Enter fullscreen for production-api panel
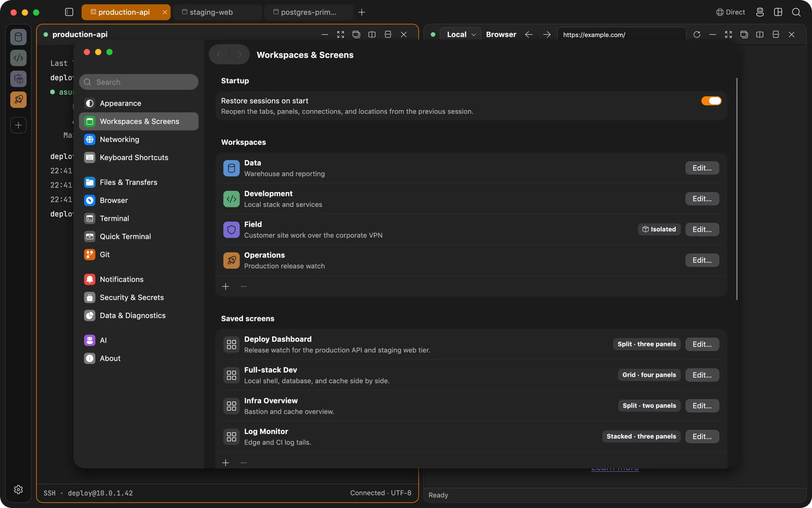The height and width of the screenshot is (508, 812). pyautogui.click(x=340, y=35)
